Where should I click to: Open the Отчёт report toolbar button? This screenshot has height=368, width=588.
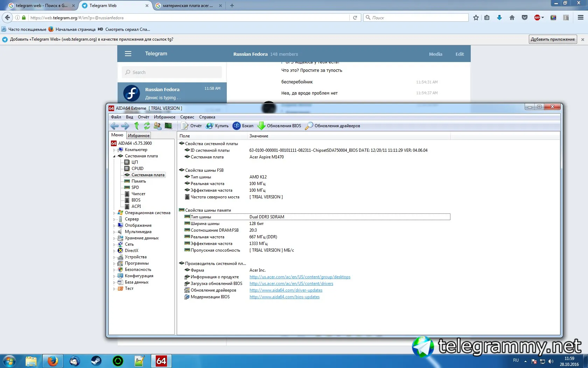click(x=191, y=126)
